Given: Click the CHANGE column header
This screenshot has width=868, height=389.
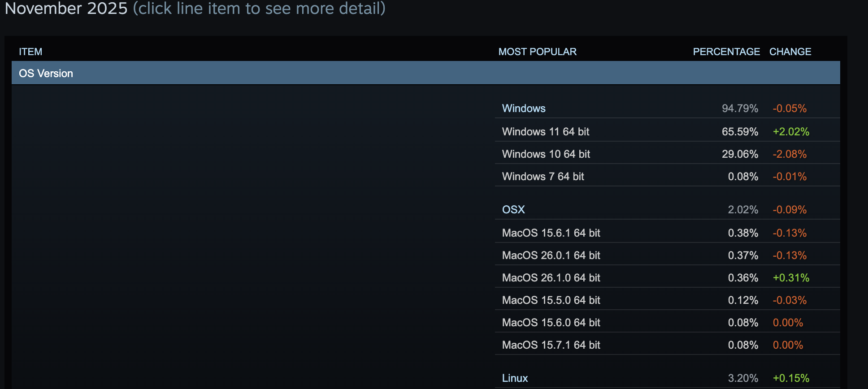Looking at the screenshot, I should (x=790, y=52).
